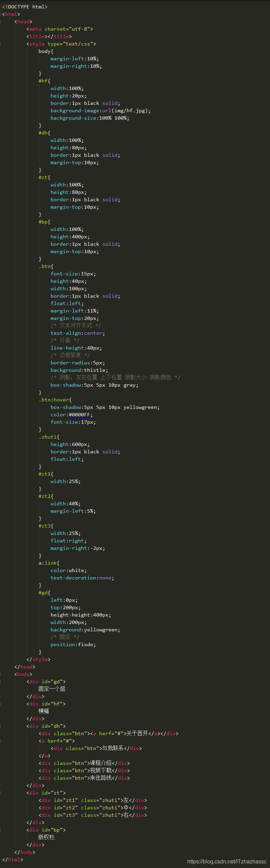Click the <div id="gd"> opening tag
This screenshot has height=868, width=270.
pyautogui.click(x=46, y=682)
